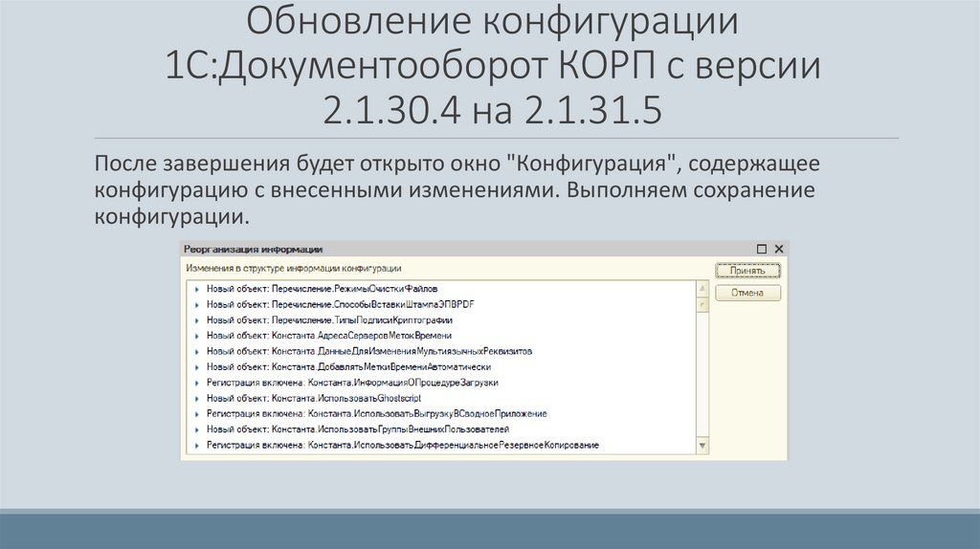Expand the АдресаСерверовМетокВремени row
The width and height of the screenshot is (980, 549).
[197, 336]
